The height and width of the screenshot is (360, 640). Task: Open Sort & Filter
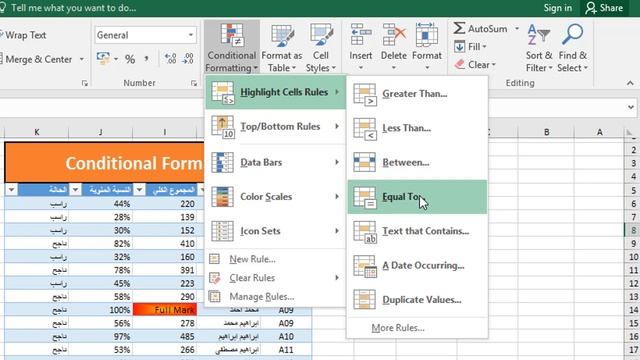[x=539, y=47]
